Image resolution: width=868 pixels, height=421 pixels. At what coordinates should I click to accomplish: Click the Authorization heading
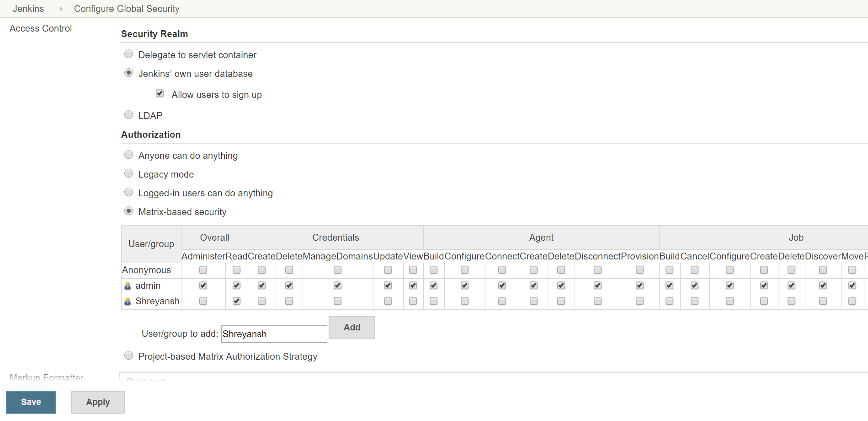click(x=151, y=135)
